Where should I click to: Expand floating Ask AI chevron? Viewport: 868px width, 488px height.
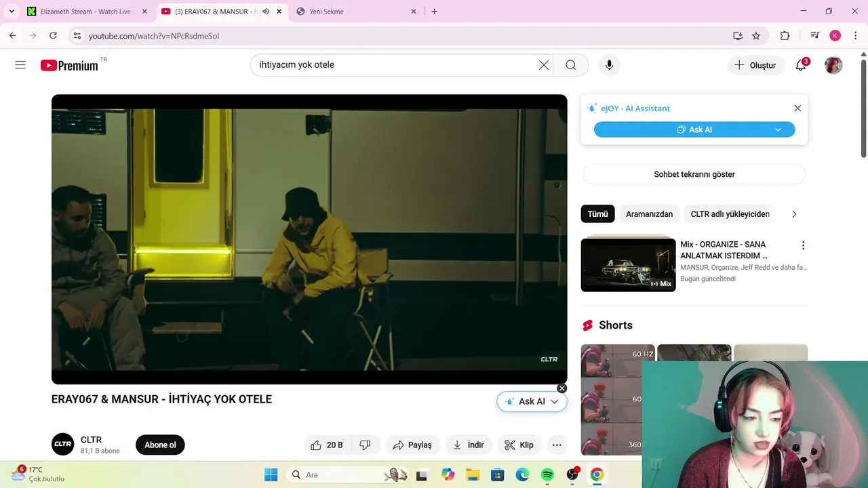click(554, 402)
